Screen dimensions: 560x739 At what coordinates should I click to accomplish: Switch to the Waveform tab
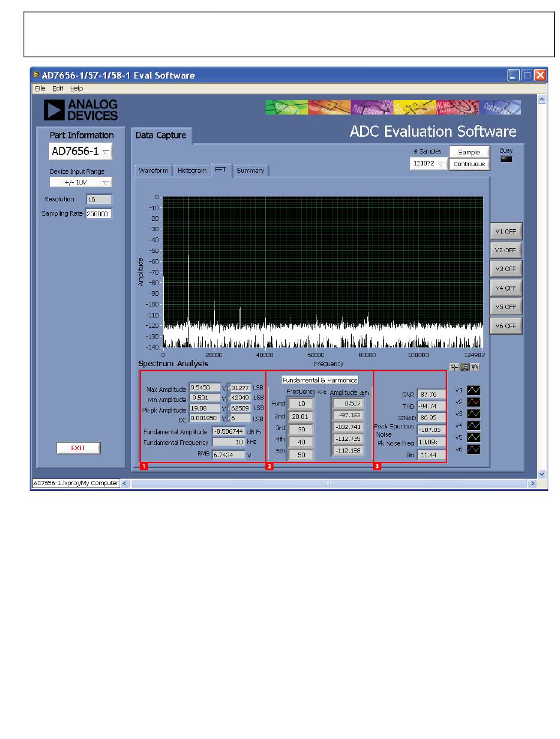[153, 170]
